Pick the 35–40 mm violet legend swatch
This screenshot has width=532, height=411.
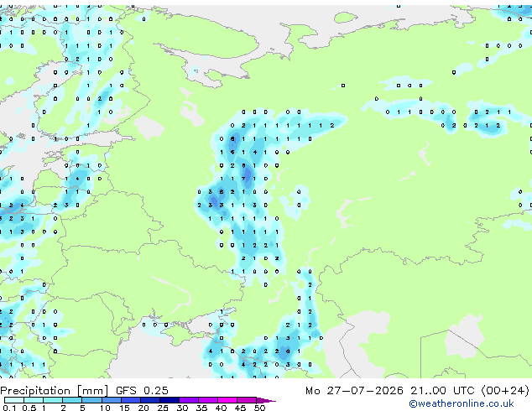208,400
